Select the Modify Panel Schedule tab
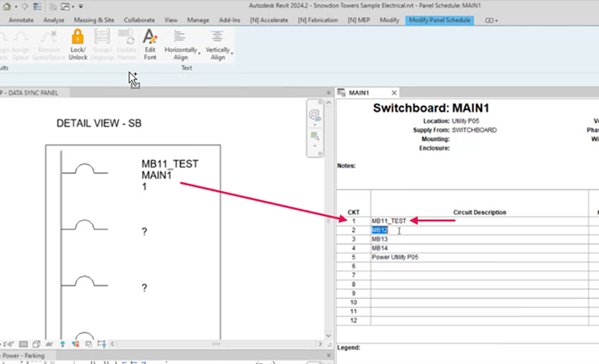 point(439,21)
